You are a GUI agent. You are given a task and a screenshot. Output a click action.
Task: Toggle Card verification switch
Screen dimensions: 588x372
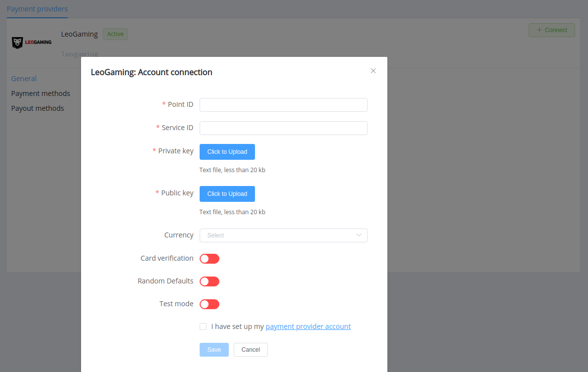coord(209,259)
